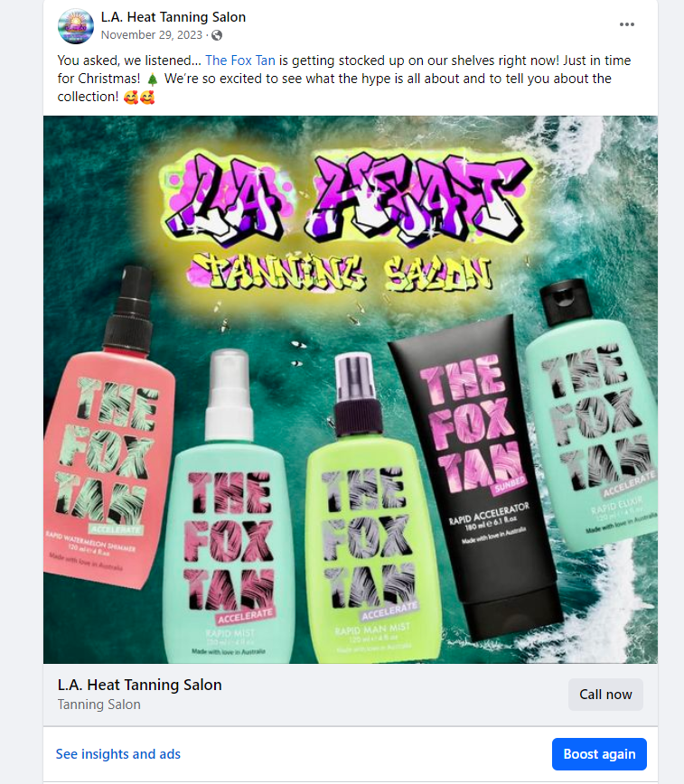
Task: Click the globe public audience icon
Action: [217, 35]
